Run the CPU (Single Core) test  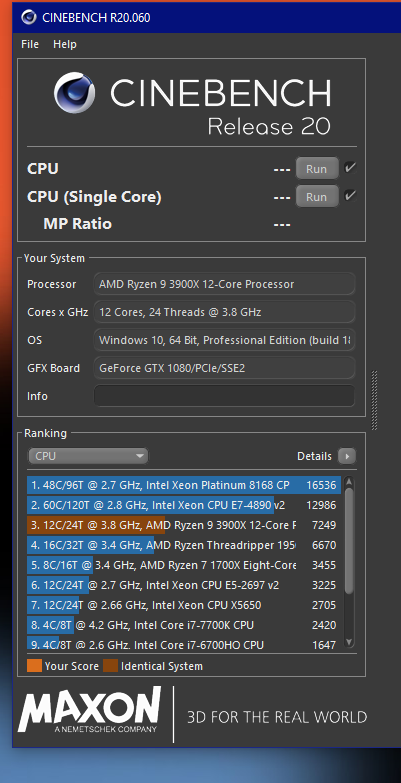pyautogui.click(x=317, y=197)
